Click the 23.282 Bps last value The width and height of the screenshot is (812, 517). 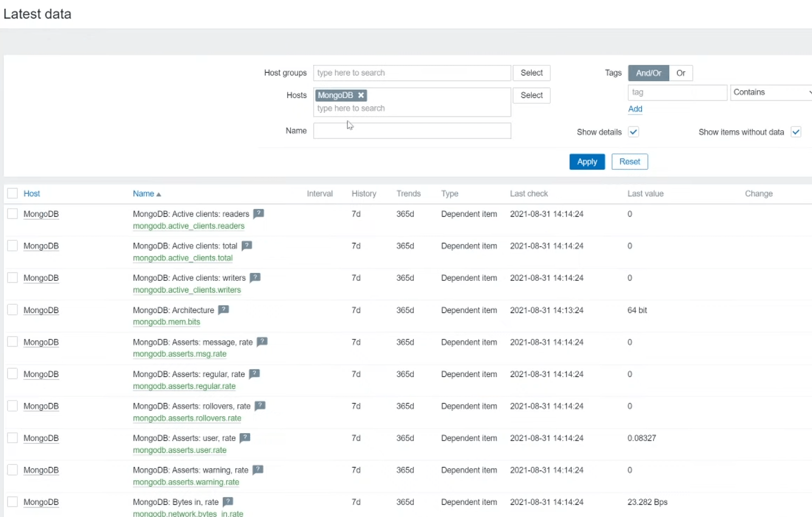(x=647, y=502)
